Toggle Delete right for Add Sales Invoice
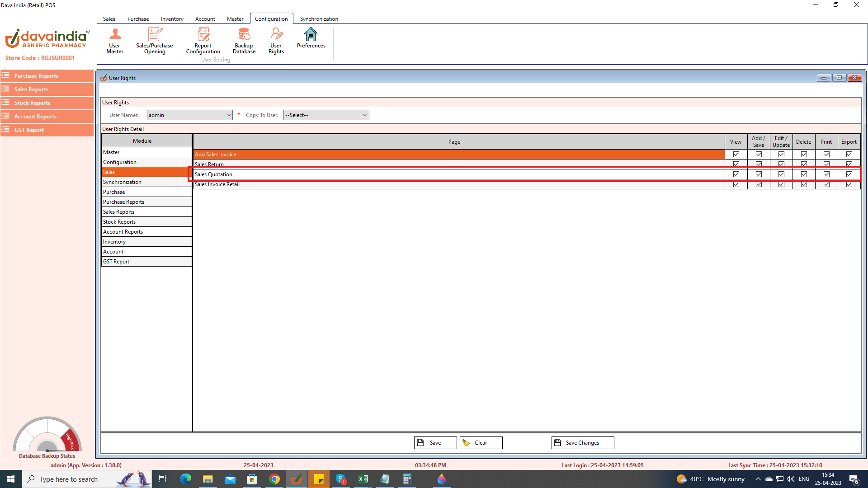This screenshot has height=488, width=868. coord(804,155)
